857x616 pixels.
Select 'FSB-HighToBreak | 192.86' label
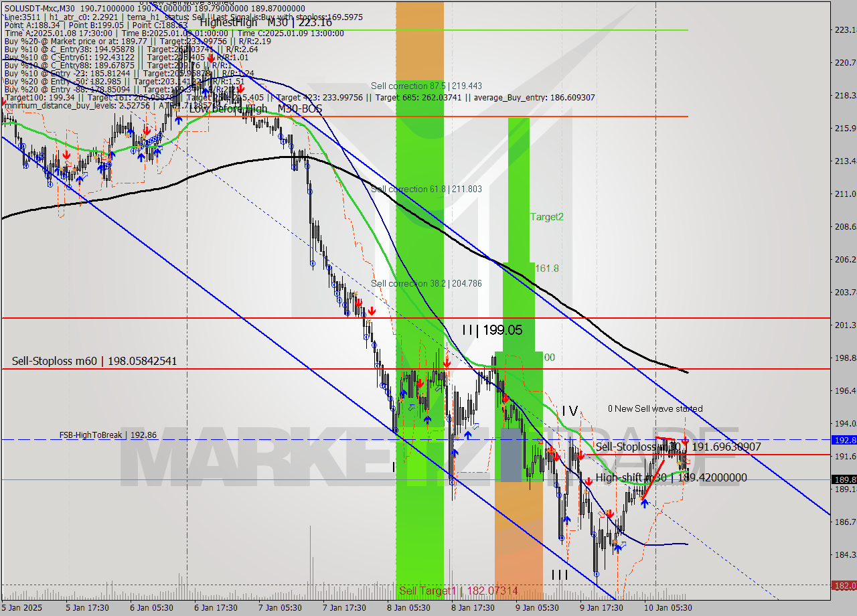click(108, 435)
